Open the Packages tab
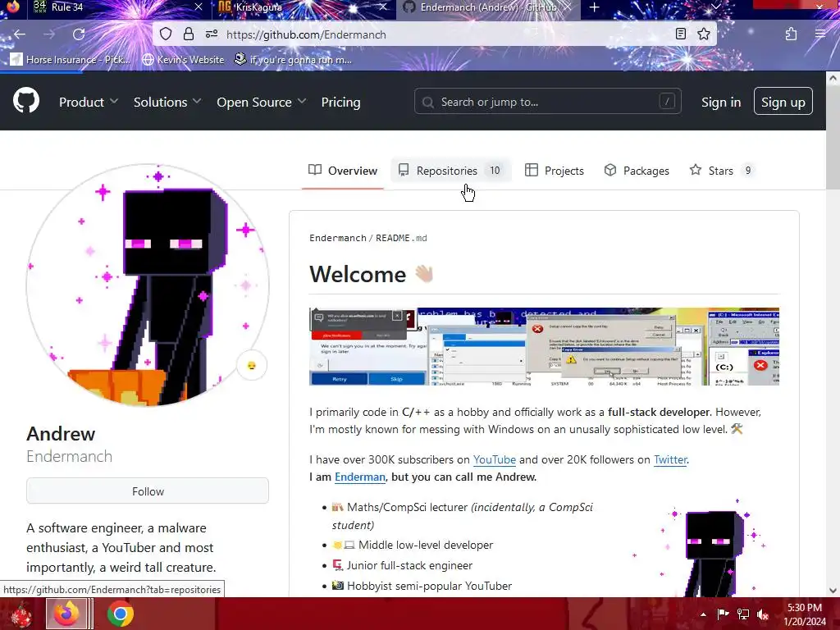This screenshot has width=840, height=630. (x=637, y=171)
